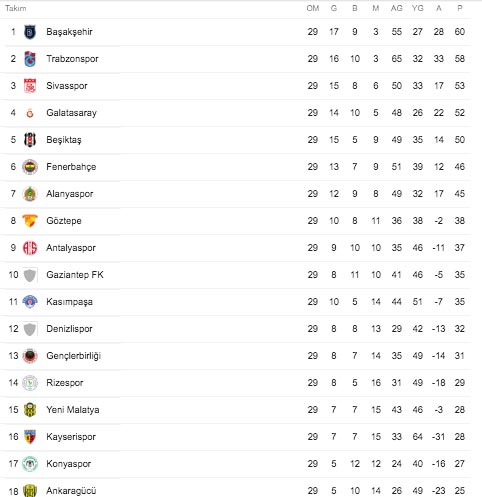Click the P points column header
482x497 pixels.
460,8
